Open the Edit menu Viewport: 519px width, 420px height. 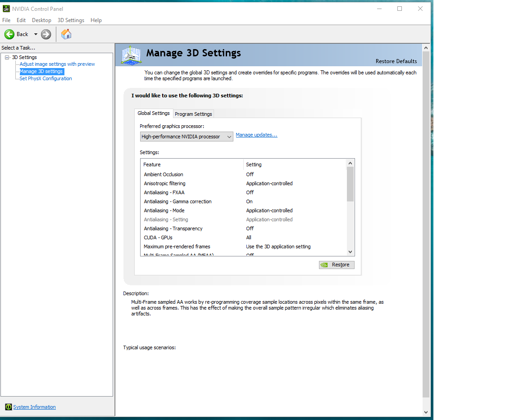21,20
